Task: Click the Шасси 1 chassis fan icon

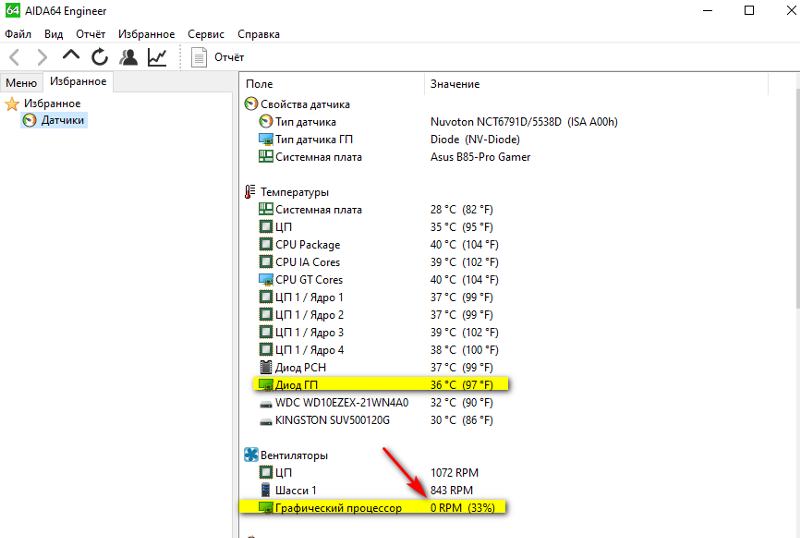Action: (266, 490)
